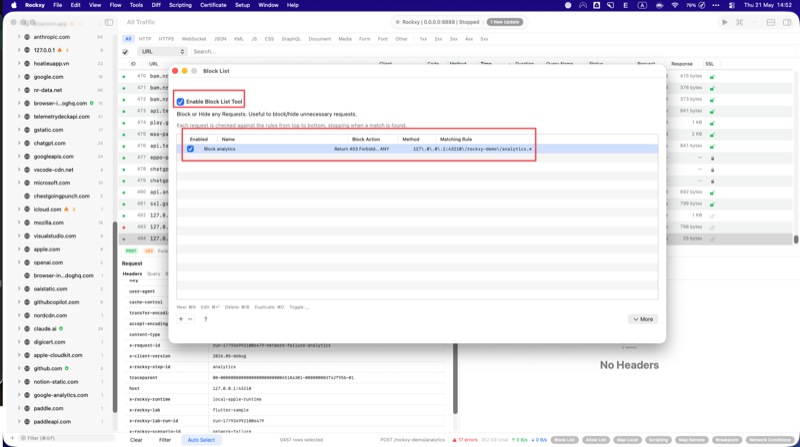Click the SSL lock icon of row 470

click(712, 77)
